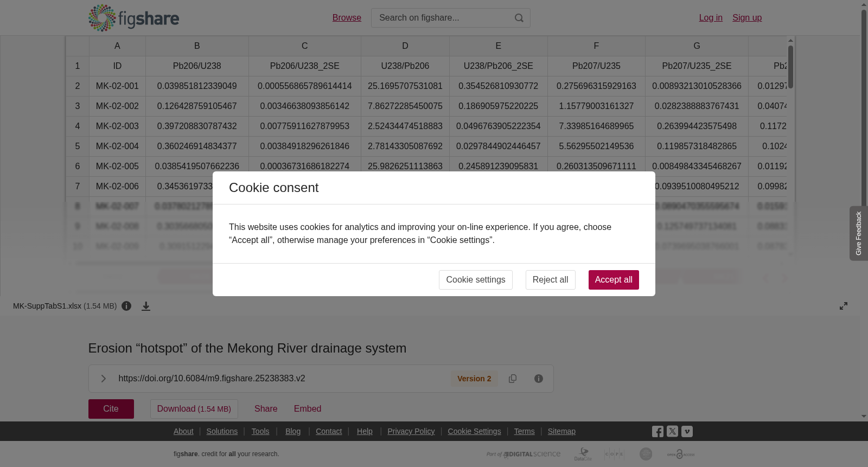Select row 2 header in spreadsheet
Screen dimensions: 868x467
click(78, 86)
